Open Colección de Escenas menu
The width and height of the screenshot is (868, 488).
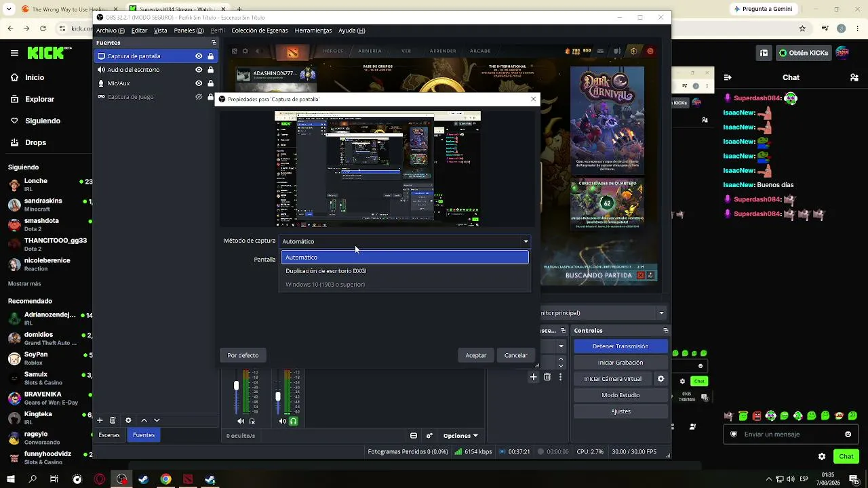pos(260,30)
